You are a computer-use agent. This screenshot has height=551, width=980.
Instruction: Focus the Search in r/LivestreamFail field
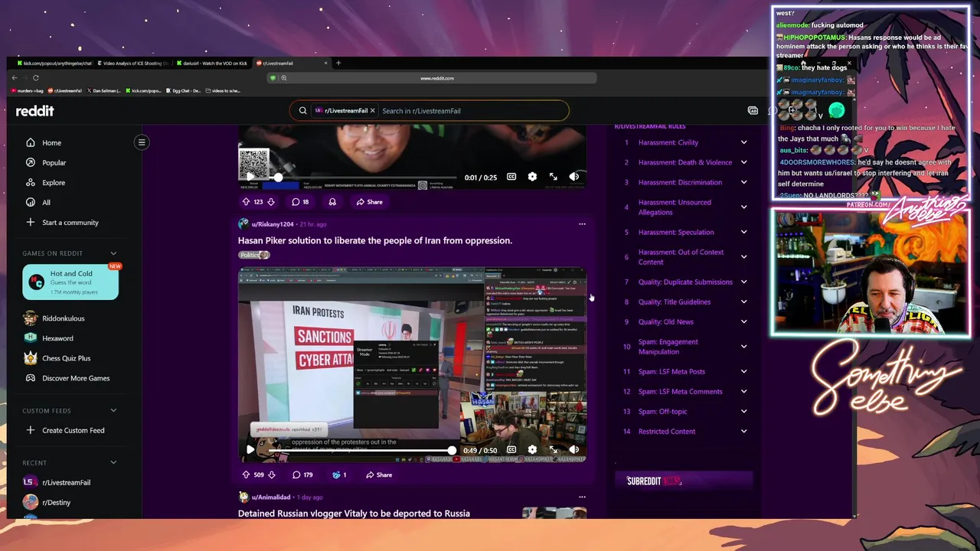pyautogui.click(x=473, y=111)
